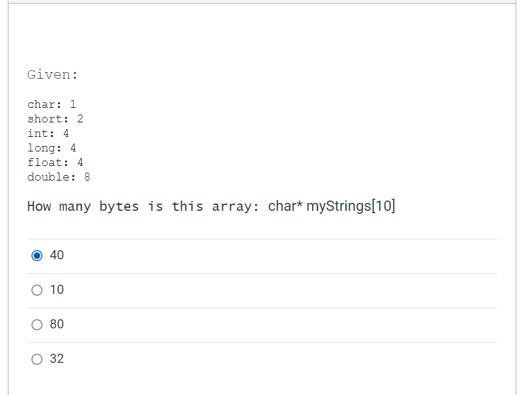Click the currently selected 40 option

pyautogui.click(x=37, y=256)
